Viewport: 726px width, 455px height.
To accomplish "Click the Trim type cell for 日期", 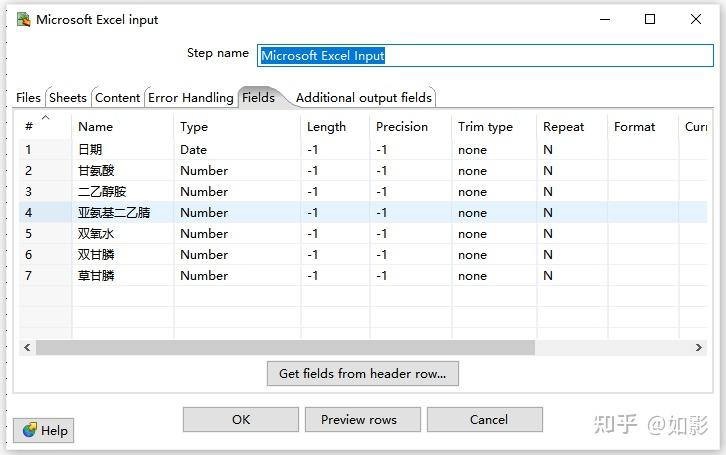I will pyautogui.click(x=494, y=150).
